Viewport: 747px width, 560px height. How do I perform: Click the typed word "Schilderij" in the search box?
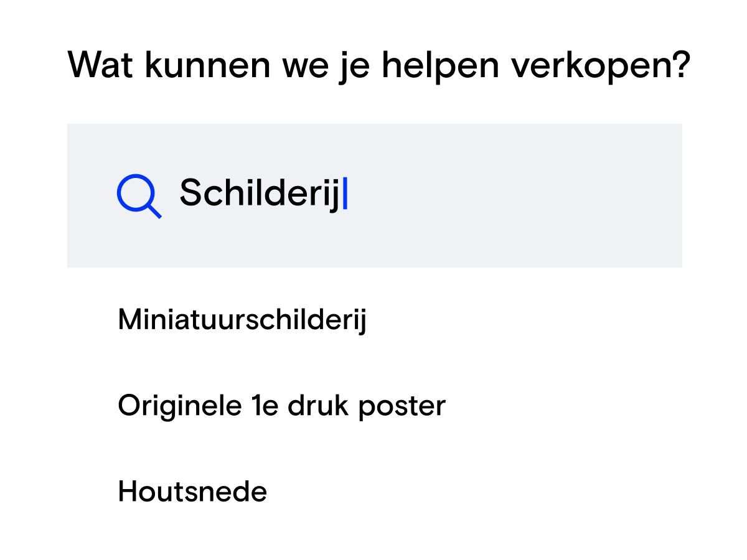[260, 193]
